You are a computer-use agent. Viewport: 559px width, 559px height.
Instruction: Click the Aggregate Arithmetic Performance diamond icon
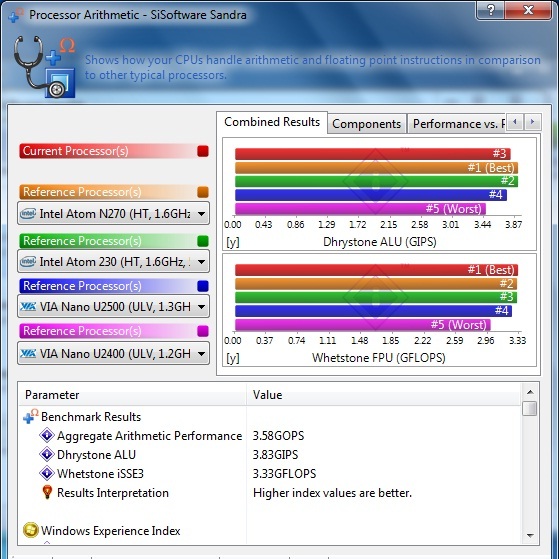point(46,436)
